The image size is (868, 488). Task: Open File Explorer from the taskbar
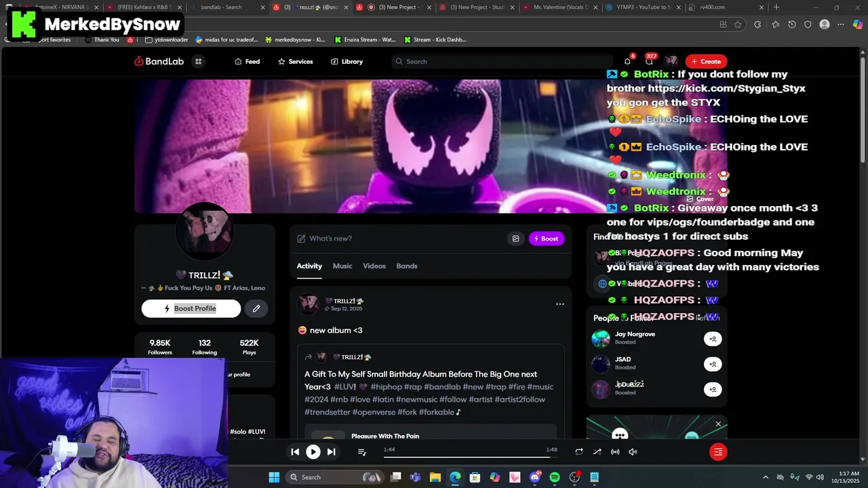pos(435,477)
